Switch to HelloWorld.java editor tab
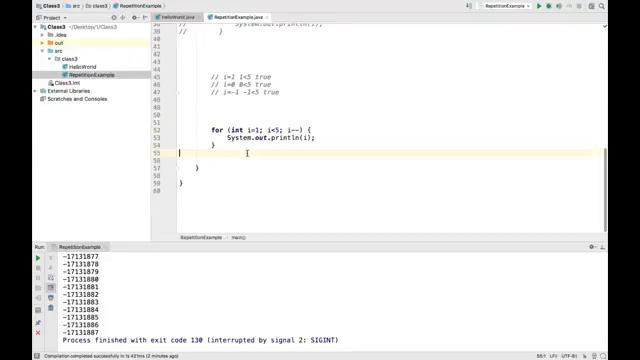This screenshot has height=360, width=640. [x=178, y=17]
